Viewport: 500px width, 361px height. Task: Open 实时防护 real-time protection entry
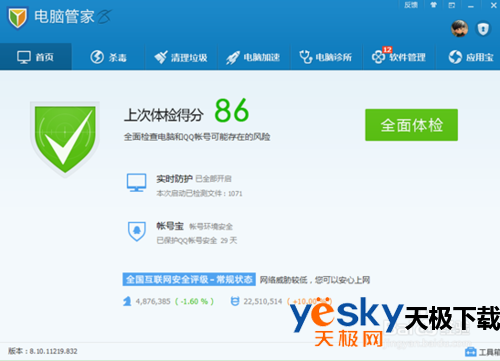174,179
